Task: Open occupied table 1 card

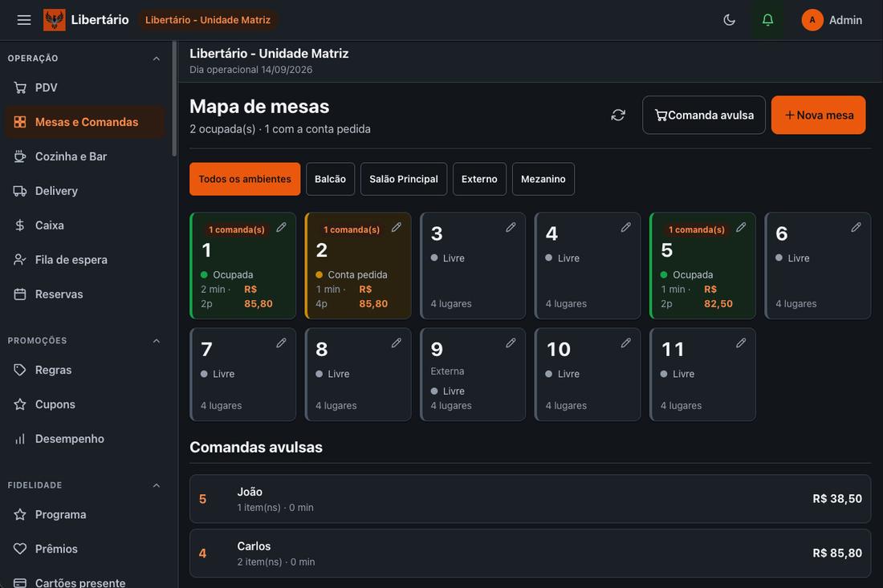Action: pyautogui.click(x=242, y=266)
